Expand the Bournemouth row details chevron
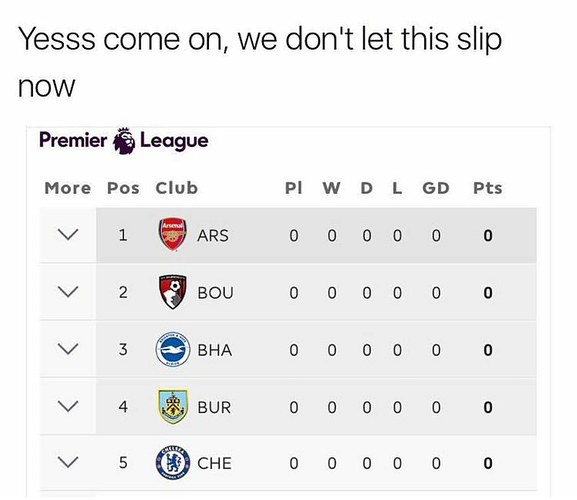The image size is (577, 500). tap(68, 292)
